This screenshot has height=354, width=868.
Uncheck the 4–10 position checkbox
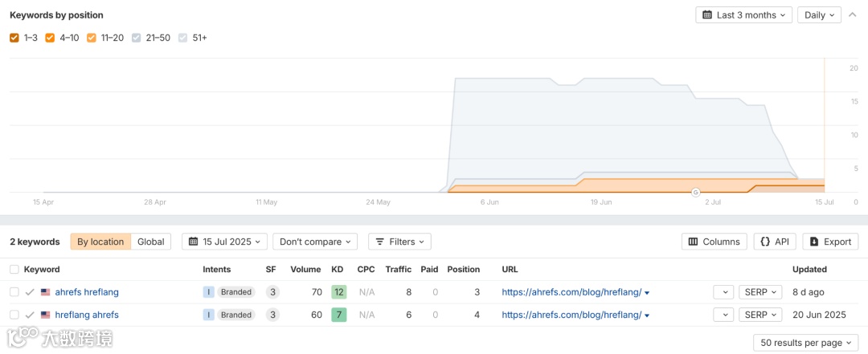[x=50, y=39]
